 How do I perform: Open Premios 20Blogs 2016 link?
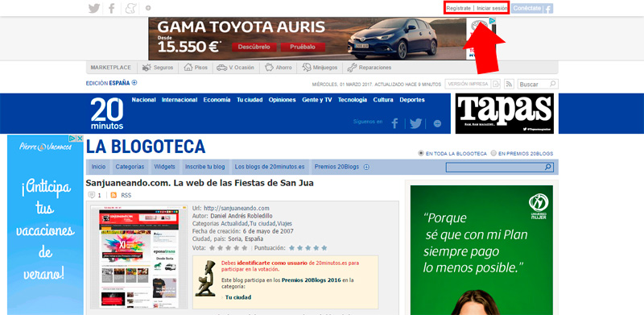[312, 280]
